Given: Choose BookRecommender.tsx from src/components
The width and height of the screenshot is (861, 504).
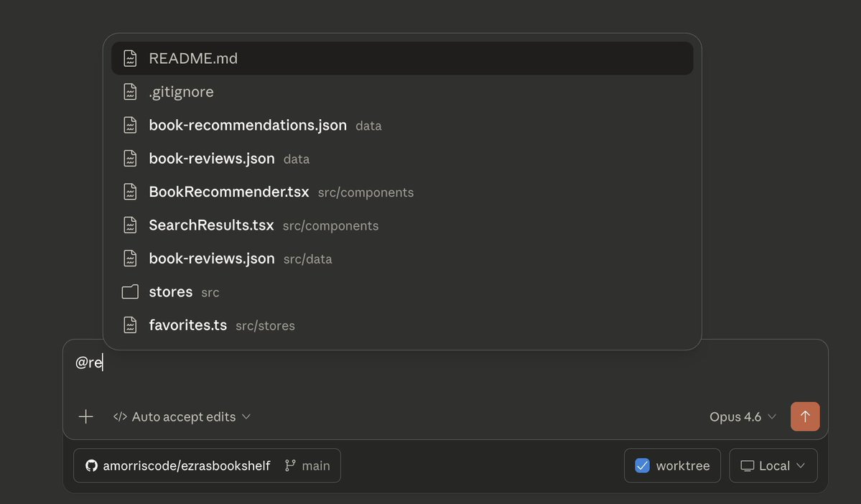Looking at the screenshot, I should coord(402,192).
